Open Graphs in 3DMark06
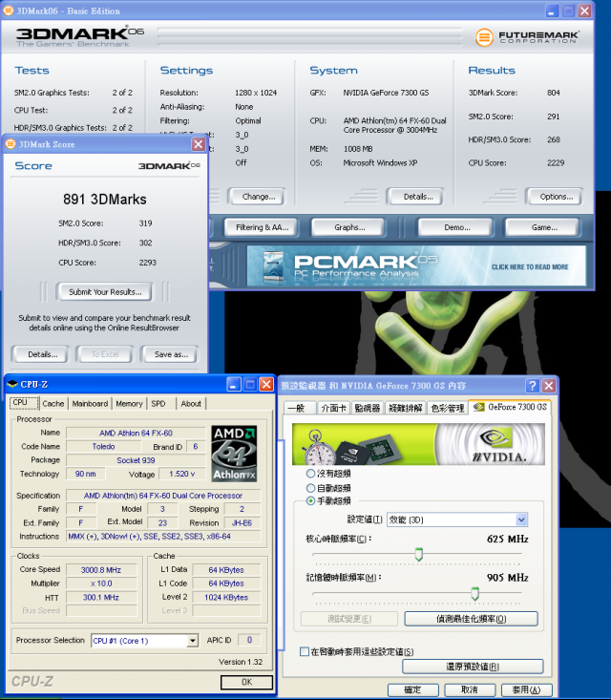611x700 pixels. (348, 227)
